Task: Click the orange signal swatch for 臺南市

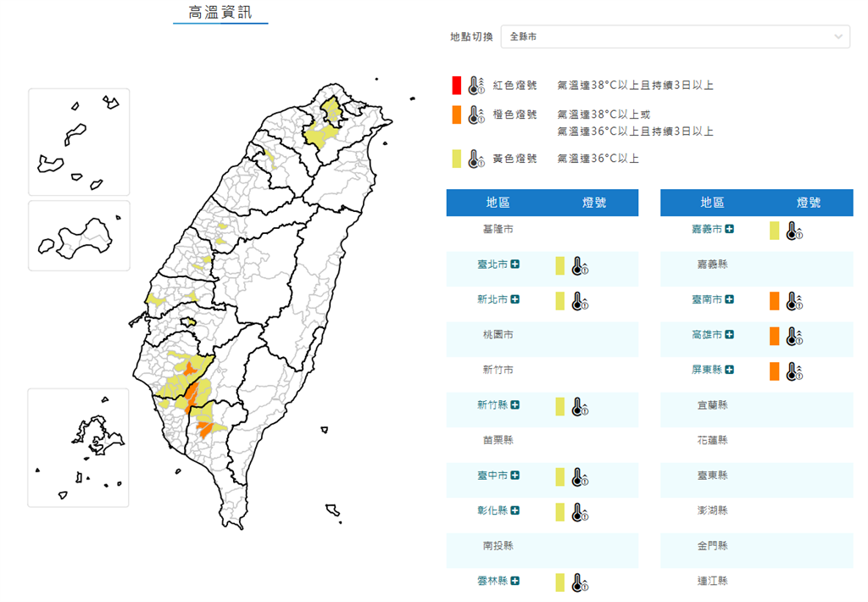Action: pyautogui.click(x=774, y=301)
